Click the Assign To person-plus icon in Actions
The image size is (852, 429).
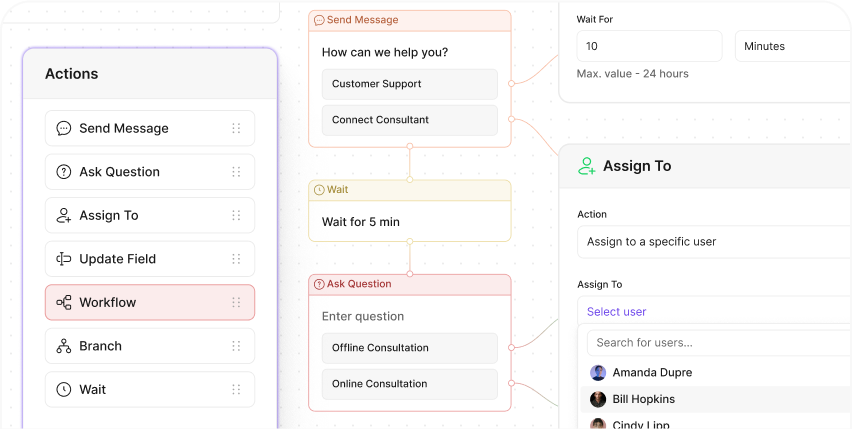[64, 215]
